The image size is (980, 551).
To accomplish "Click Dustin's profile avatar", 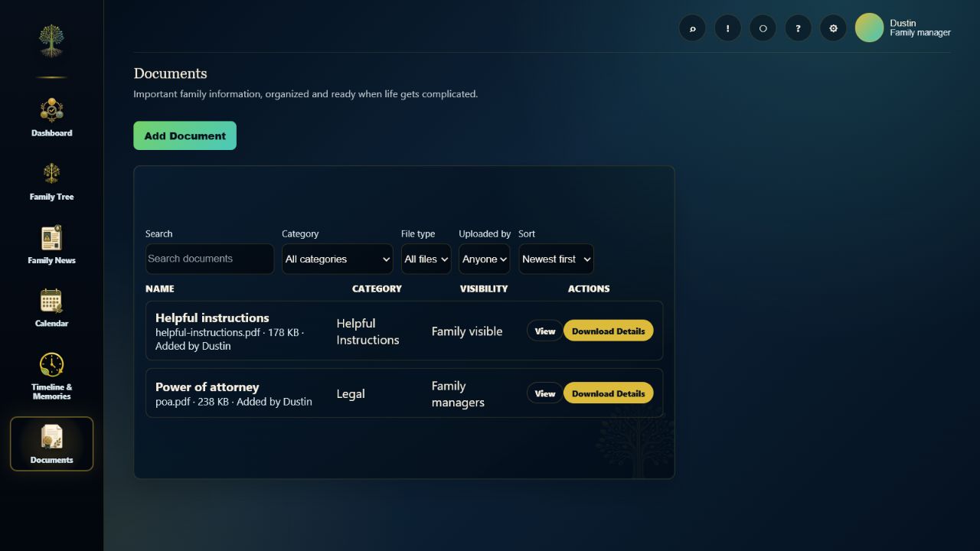I will (869, 28).
